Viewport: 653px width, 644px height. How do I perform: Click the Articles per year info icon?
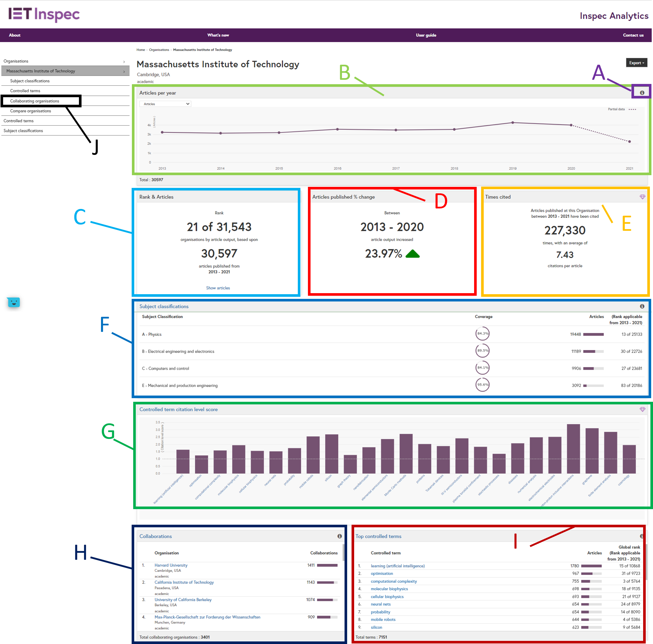click(x=642, y=93)
